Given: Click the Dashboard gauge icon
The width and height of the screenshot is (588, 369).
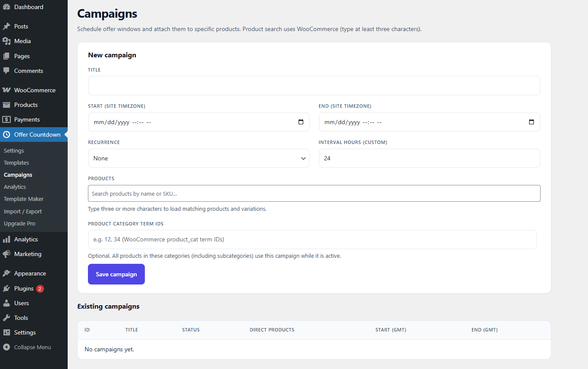Looking at the screenshot, I should (x=6, y=7).
